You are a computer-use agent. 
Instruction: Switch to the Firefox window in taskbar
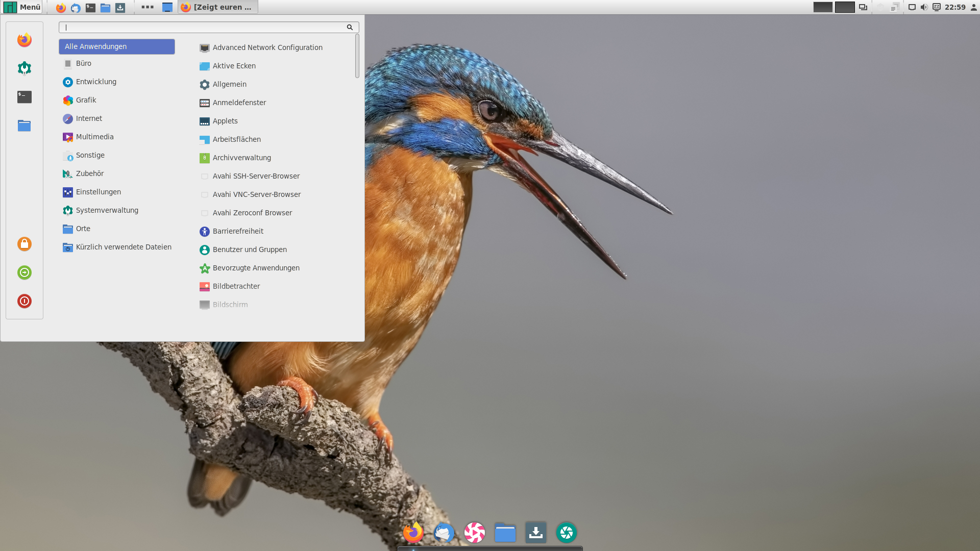coord(218,7)
